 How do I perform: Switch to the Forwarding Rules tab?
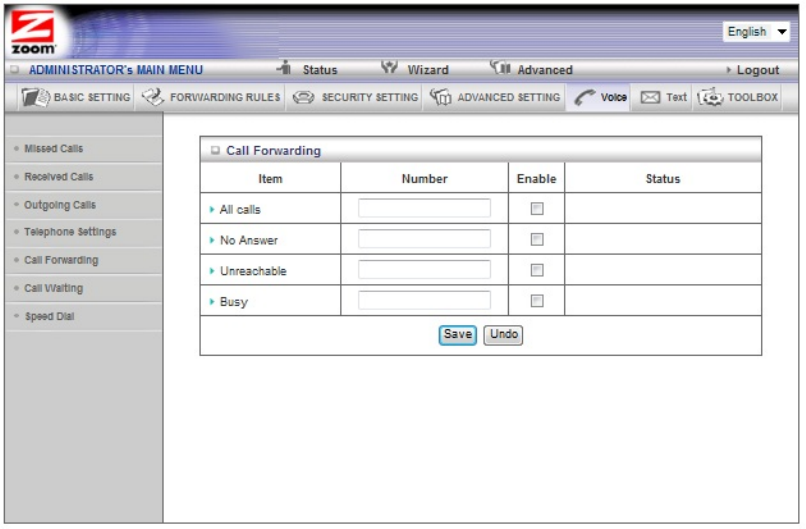coord(211,97)
